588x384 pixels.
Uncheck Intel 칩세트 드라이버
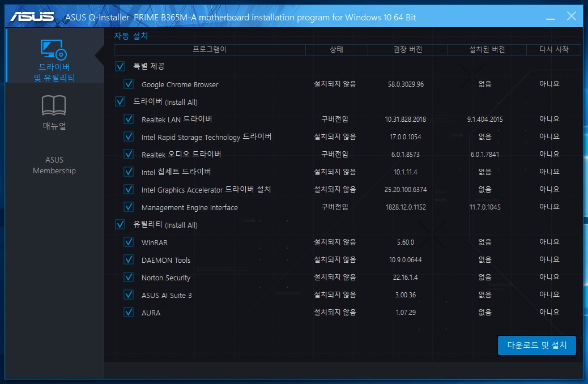pyautogui.click(x=129, y=172)
